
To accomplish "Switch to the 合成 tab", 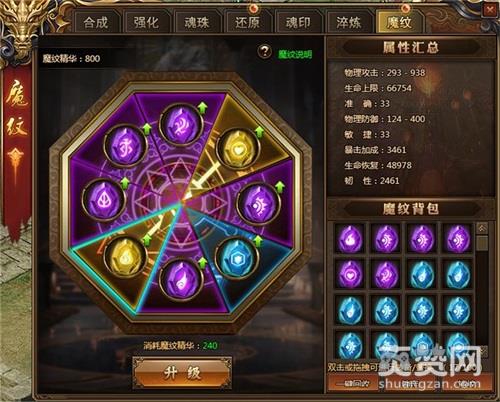I will (96, 22).
